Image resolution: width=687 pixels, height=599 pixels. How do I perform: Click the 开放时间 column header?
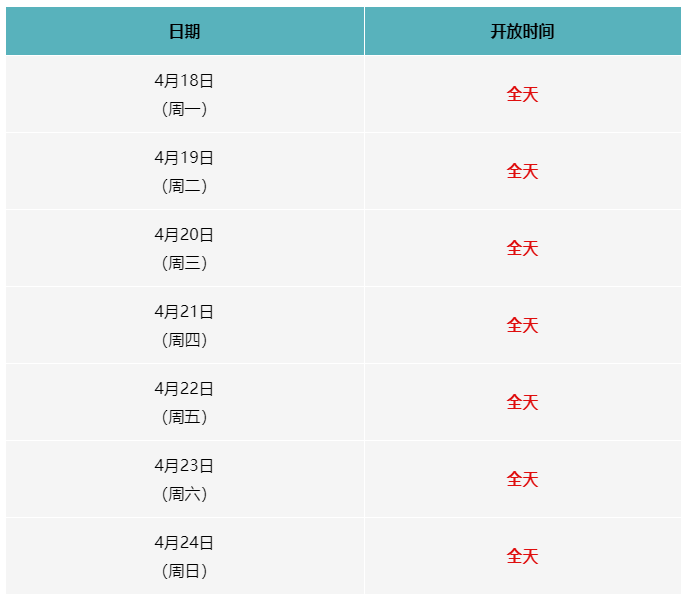tap(522, 31)
